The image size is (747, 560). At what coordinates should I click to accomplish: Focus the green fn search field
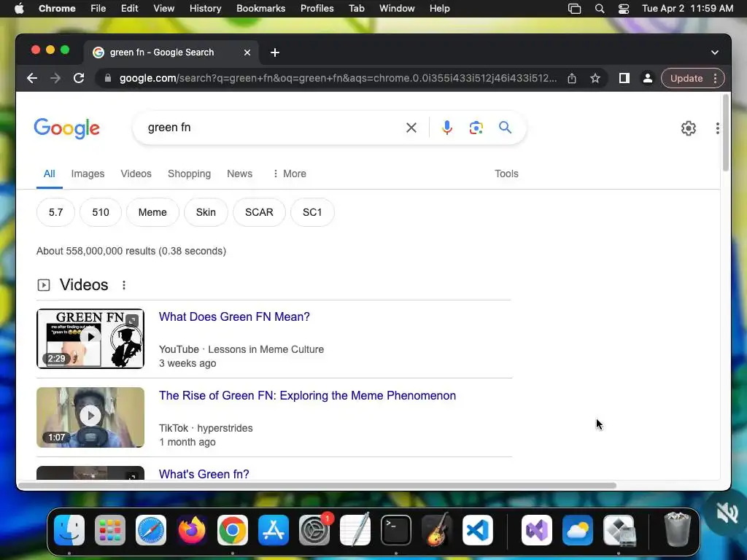[x=271, y=128]
